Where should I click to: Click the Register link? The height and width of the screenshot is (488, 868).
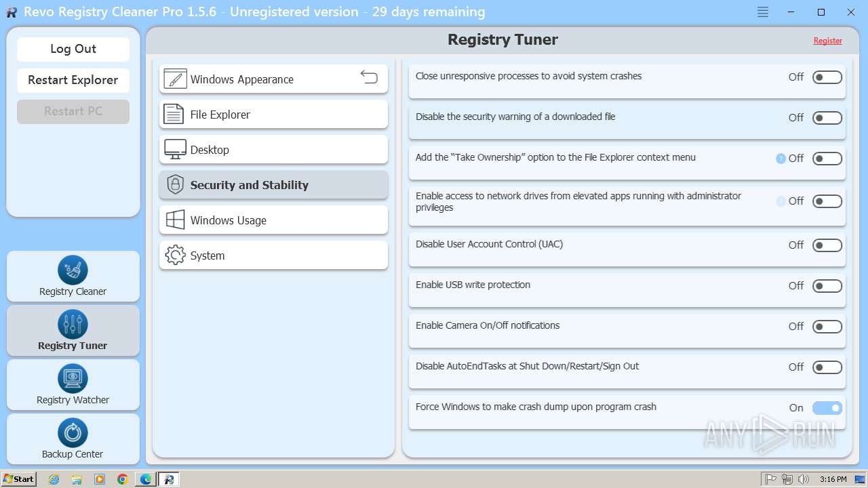(x=828, y=41)
